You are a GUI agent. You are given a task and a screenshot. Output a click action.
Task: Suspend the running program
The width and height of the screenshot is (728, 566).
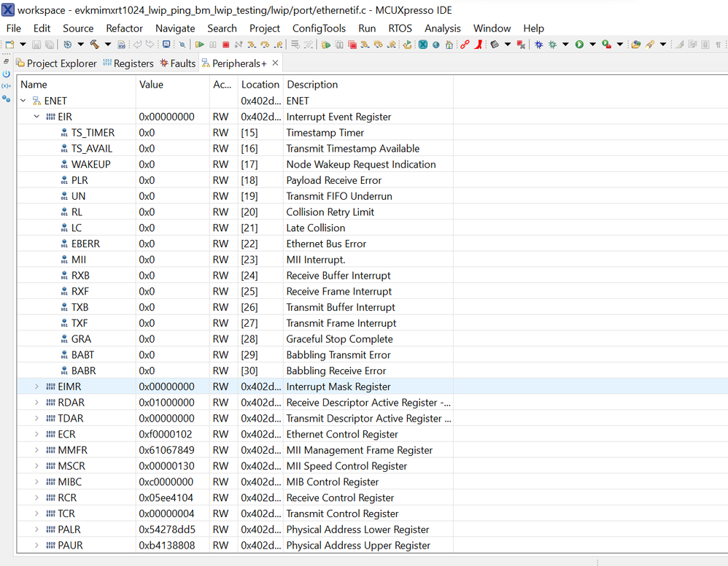212,44
